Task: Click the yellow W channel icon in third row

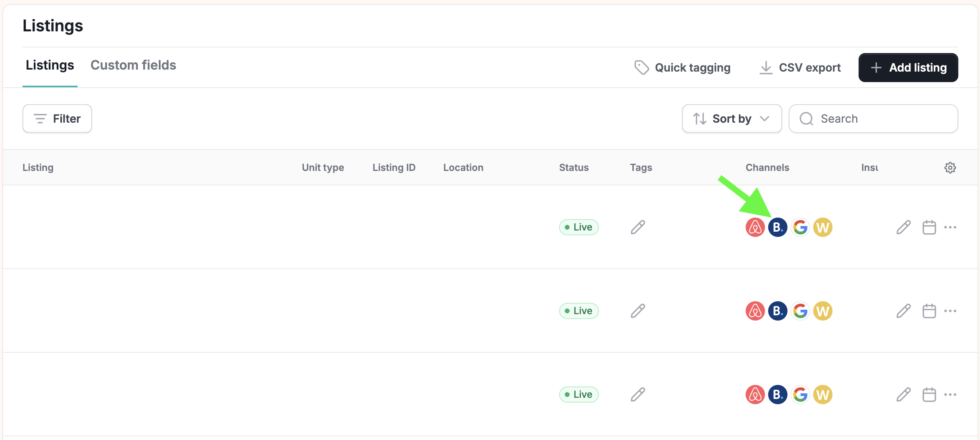Action: pos(822,395)
